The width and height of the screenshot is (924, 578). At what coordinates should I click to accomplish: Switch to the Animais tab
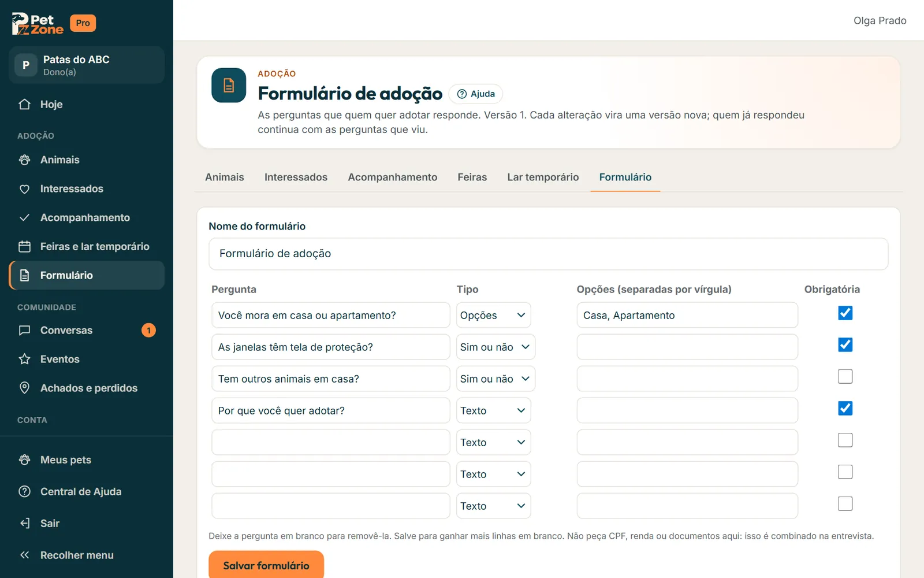coord(225,177)
